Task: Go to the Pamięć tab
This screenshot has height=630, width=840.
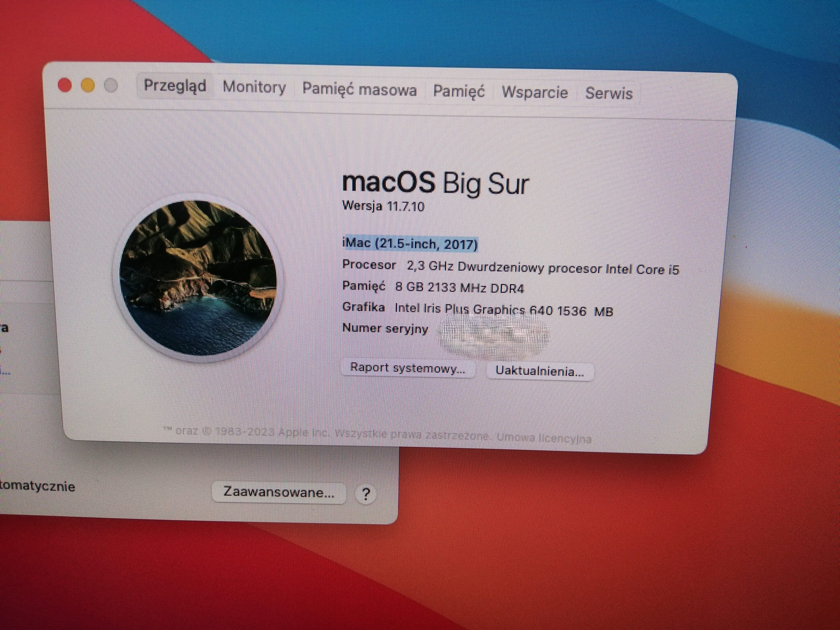Action: 459,92
